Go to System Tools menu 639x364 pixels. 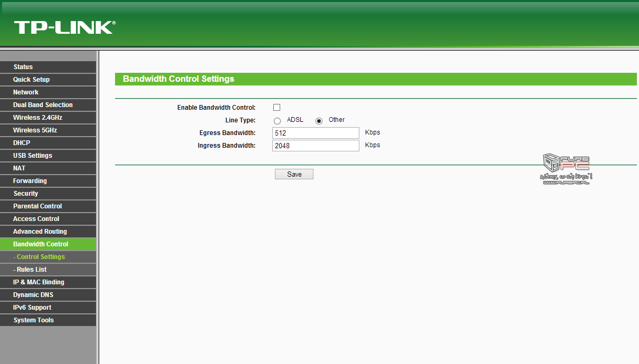[33, 320]
